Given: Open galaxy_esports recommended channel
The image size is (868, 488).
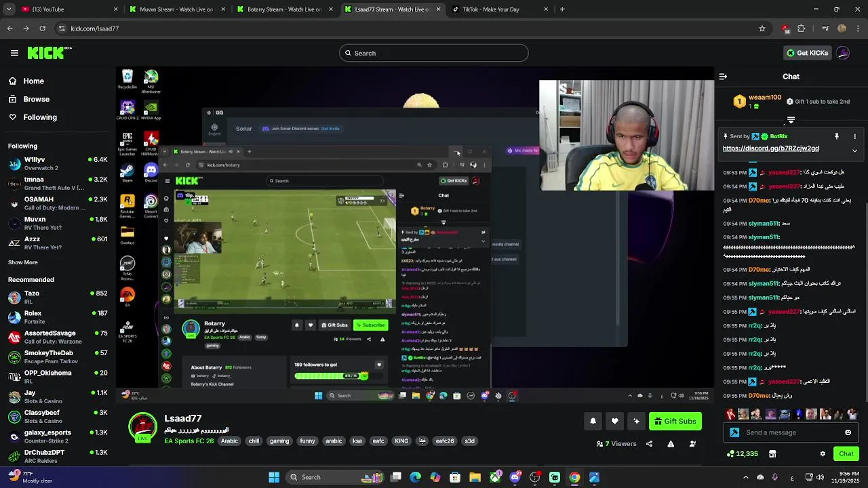Looking at the screenshot, I should (58, 436).
